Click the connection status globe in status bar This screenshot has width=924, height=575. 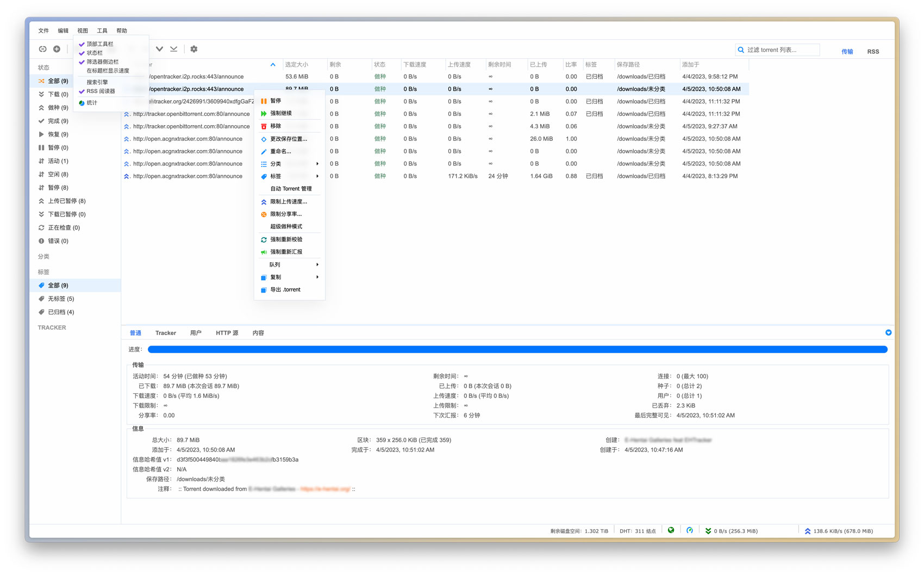(671, 530)
